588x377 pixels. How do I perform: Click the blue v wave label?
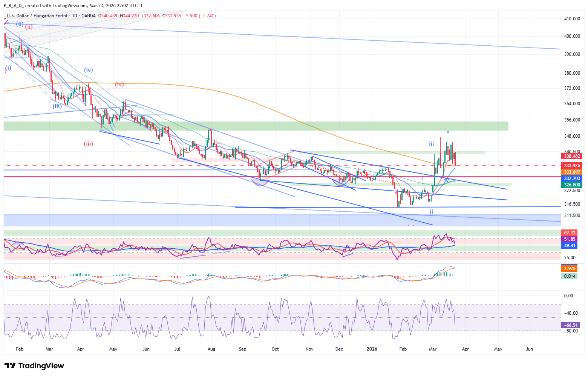pos(448,132)
